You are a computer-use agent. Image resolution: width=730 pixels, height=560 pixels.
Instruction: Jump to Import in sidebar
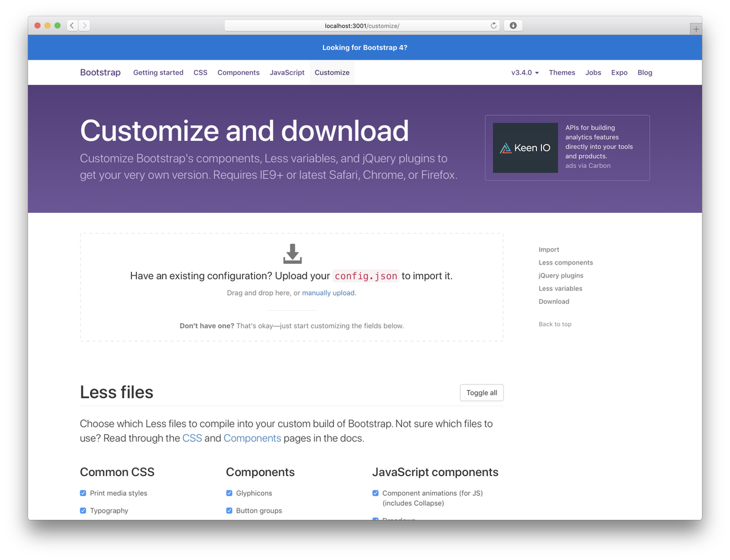click(549, 250)
